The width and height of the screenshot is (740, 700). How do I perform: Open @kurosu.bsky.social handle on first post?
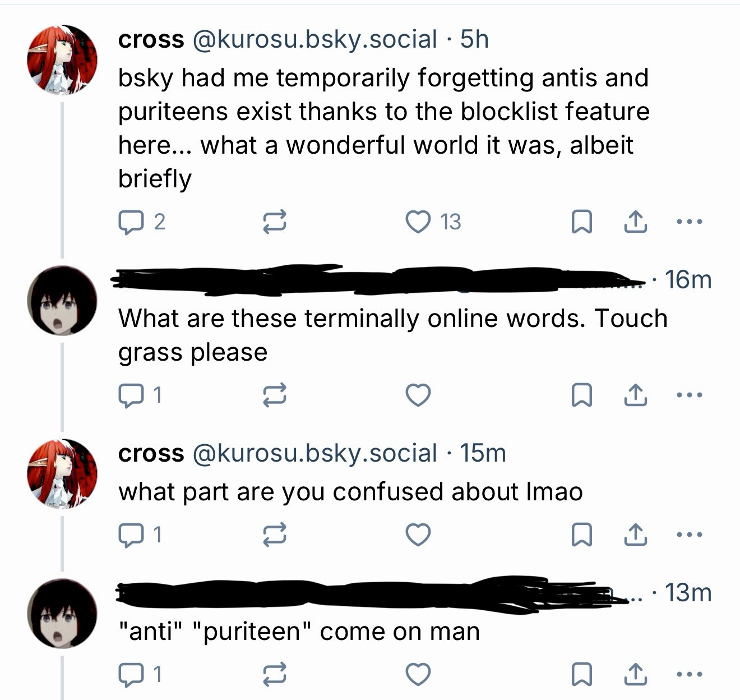pos(314,39)
